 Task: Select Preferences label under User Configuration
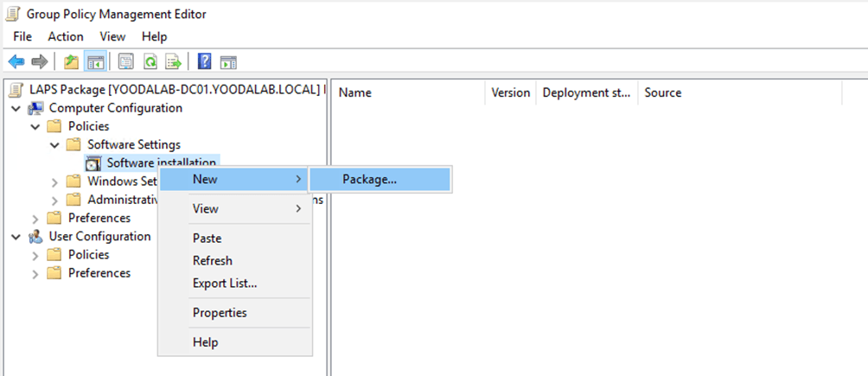pyautogui.click(x=99, y=273)
